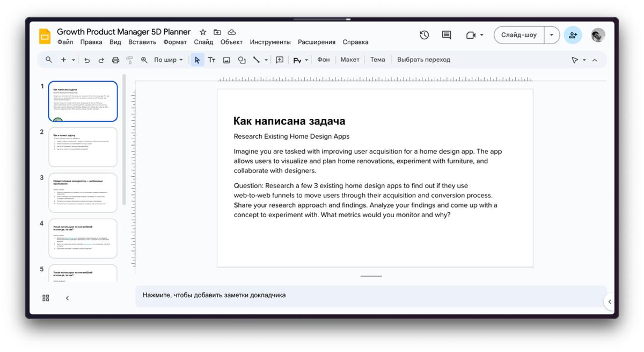Click the Фон background button
The width and height of the screenshot is (644, 352).
[324, 60]
